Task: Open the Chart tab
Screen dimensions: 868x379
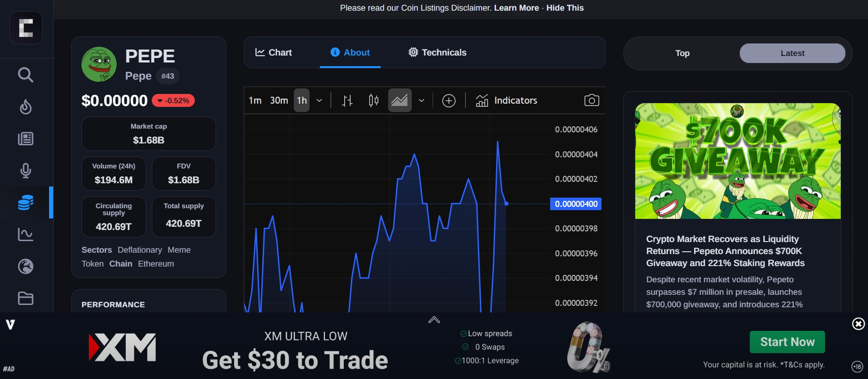Action: click(273, 52)
